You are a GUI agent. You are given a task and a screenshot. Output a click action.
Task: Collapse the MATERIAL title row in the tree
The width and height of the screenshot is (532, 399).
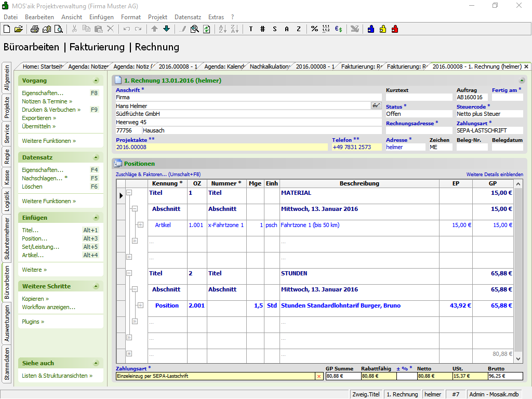click(129, 193)
